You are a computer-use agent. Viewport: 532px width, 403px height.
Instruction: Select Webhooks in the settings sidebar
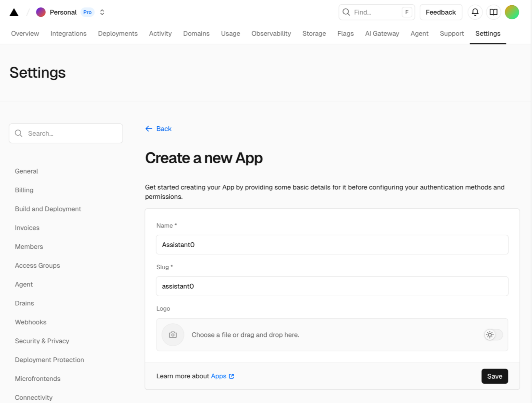point(31,322)
